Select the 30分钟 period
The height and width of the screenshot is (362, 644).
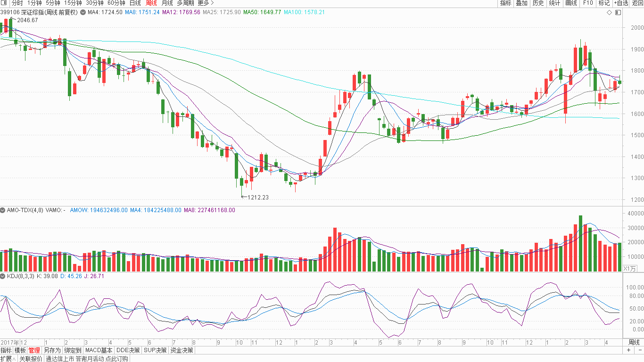[94, 3]
